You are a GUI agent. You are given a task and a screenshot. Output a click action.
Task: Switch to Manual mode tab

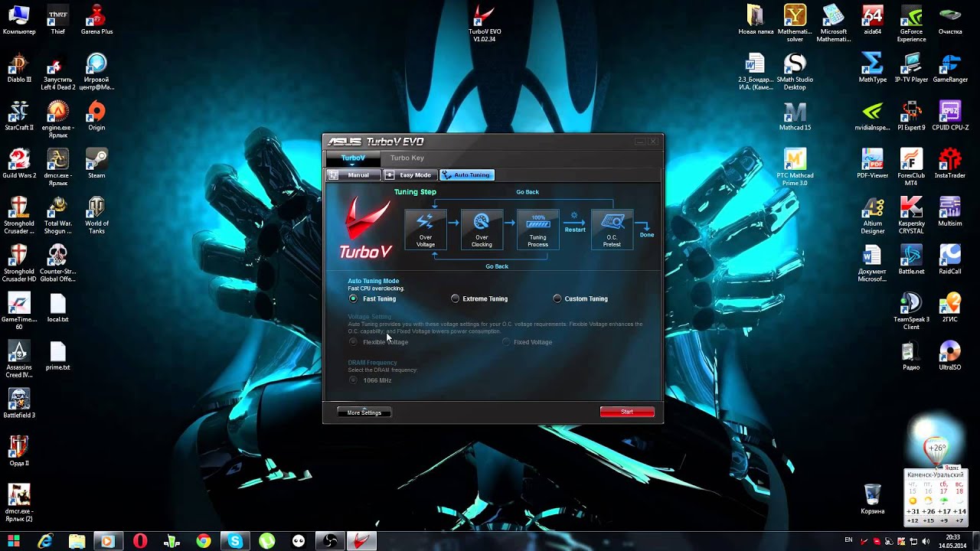pyautogui.click(x=354, y=175)
